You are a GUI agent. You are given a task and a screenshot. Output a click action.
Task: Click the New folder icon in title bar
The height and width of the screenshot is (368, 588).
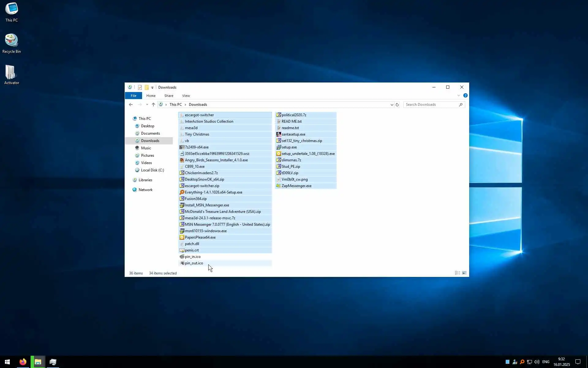pos(147,87)
